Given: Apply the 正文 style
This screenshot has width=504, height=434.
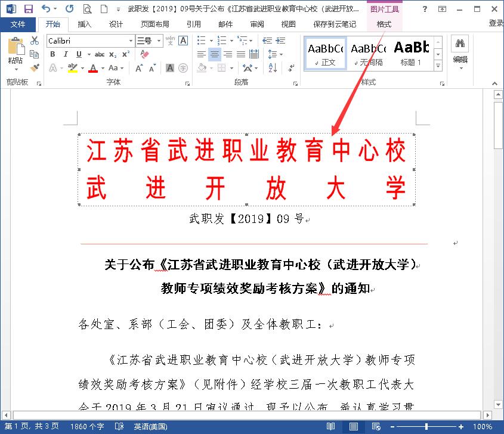Looking at the screenshot, I should coord(325,54).
